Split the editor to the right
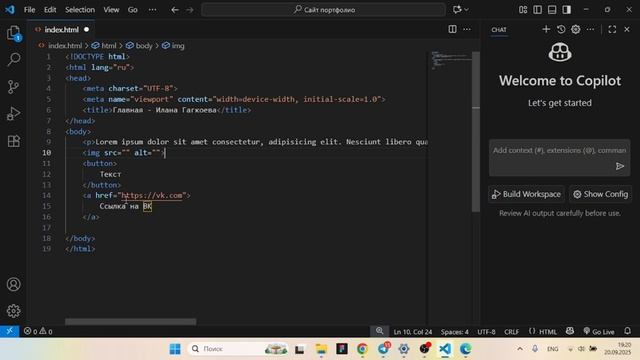 coord(452,29)
